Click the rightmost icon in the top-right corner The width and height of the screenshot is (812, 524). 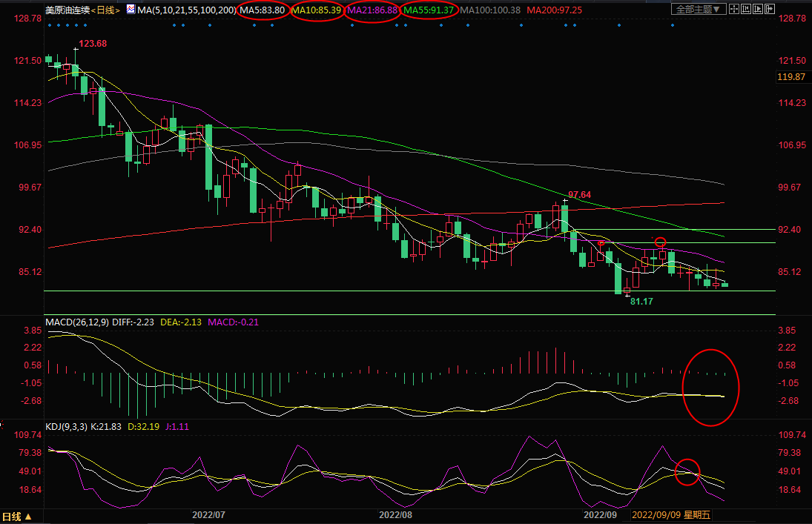tap(770, 10)
